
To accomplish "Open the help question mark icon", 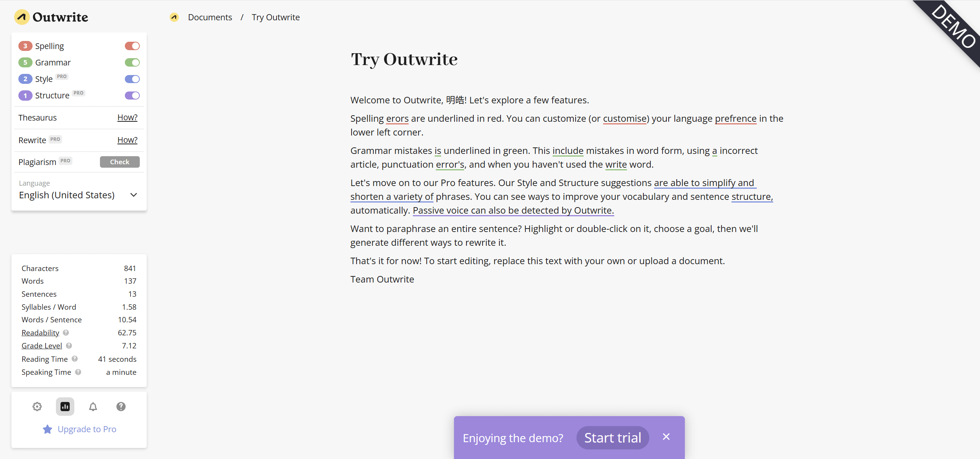I will coord(121,407).
